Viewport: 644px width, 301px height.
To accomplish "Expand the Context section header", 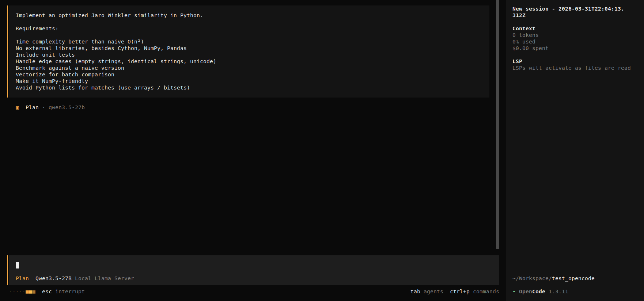I will coord(523,28).
